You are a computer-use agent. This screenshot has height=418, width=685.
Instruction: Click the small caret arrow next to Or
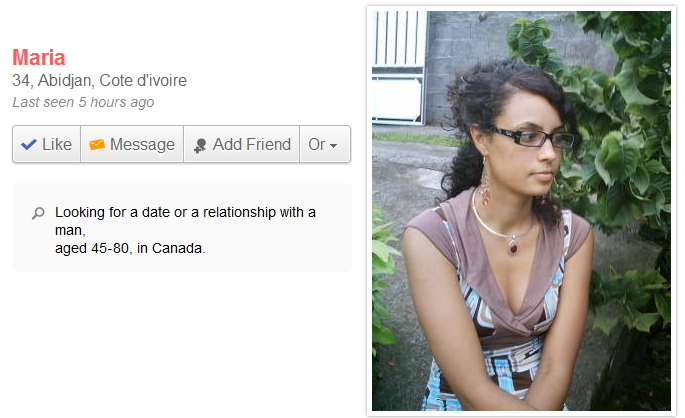click(x=333, y=146)
